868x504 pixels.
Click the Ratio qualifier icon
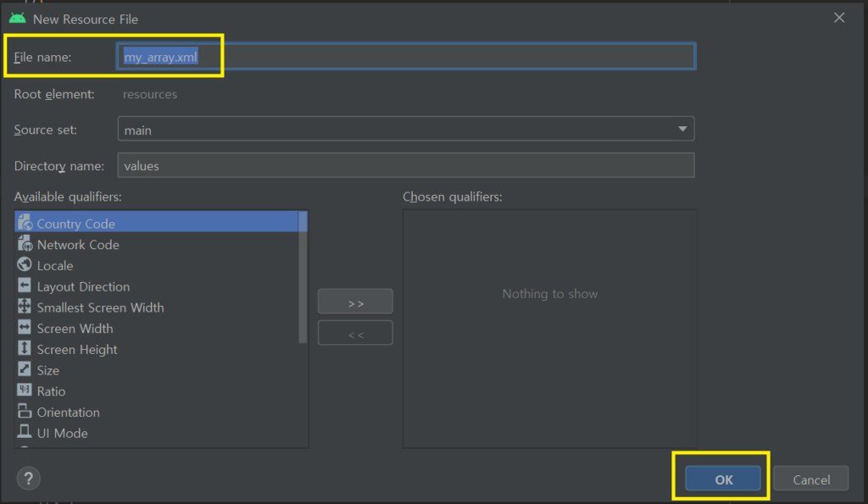(x=24, y=391)
